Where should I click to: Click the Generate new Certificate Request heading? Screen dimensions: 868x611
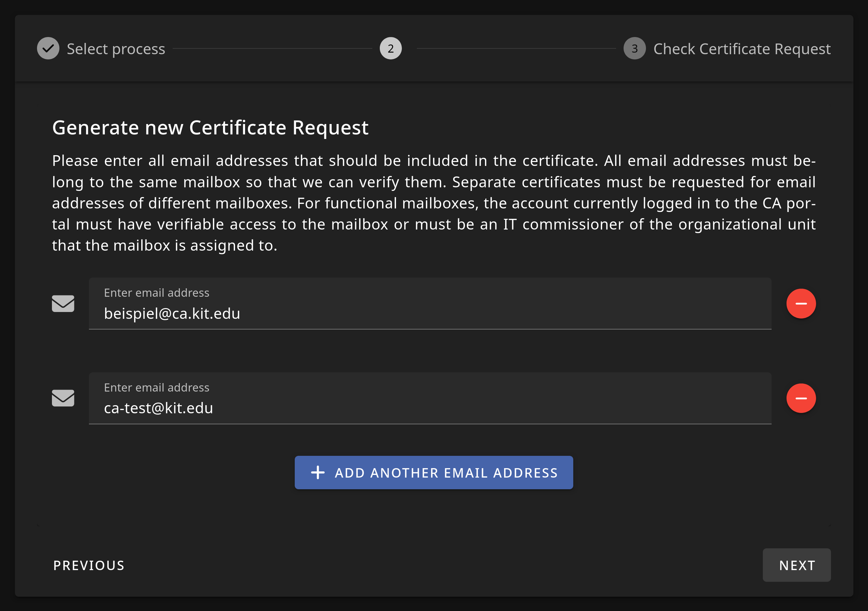210,127
